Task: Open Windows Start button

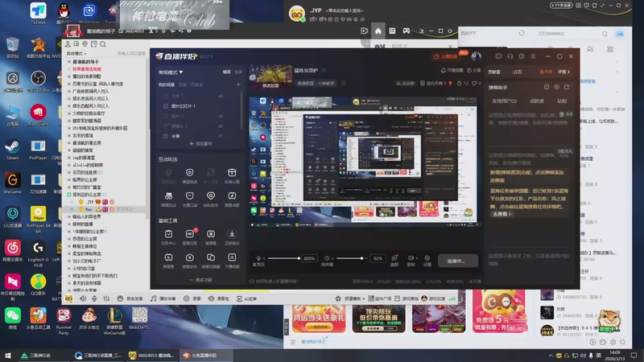Action: (x=8, y=356)
